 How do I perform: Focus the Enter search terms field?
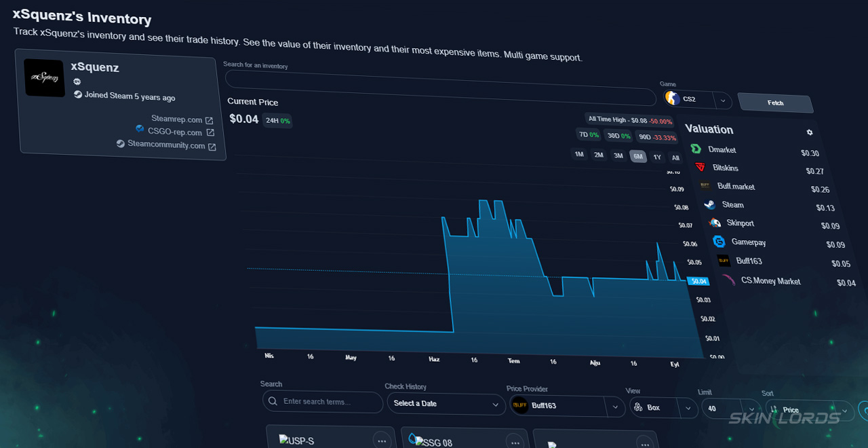[x=323, y=402]
